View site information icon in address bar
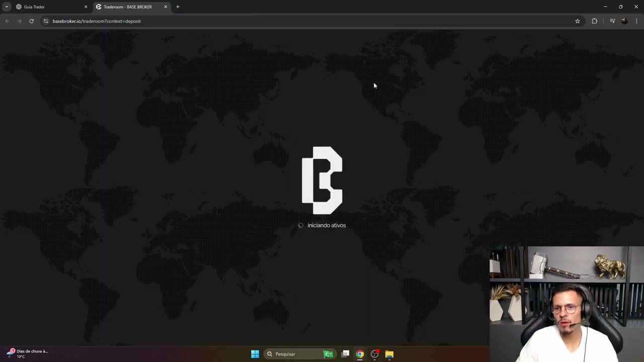Image resolution: width=644 pixels, height=362 pixels. [46, 21]
